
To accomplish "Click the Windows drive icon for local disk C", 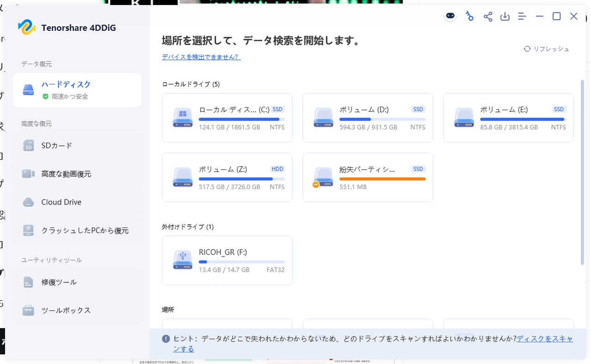I will (x=183, y=118).
